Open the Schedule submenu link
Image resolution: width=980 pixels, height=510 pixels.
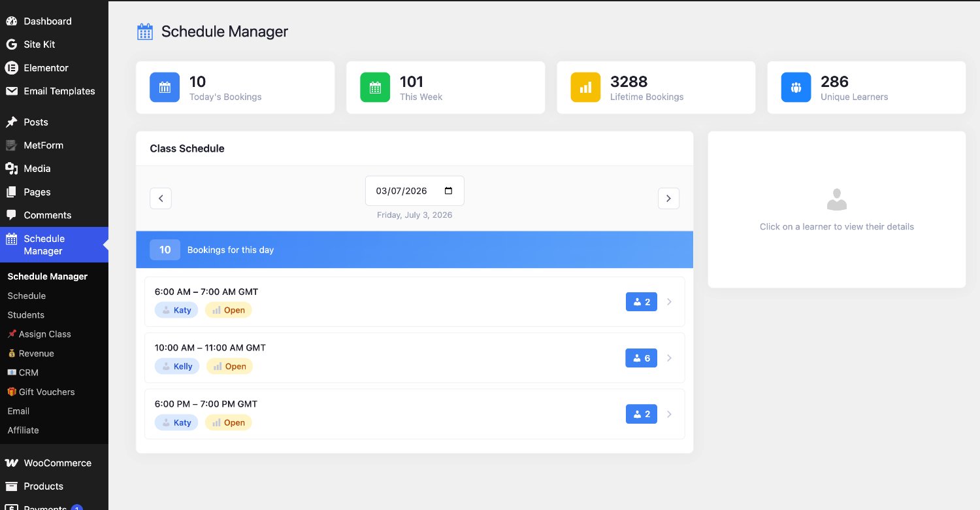coord(27,296)
